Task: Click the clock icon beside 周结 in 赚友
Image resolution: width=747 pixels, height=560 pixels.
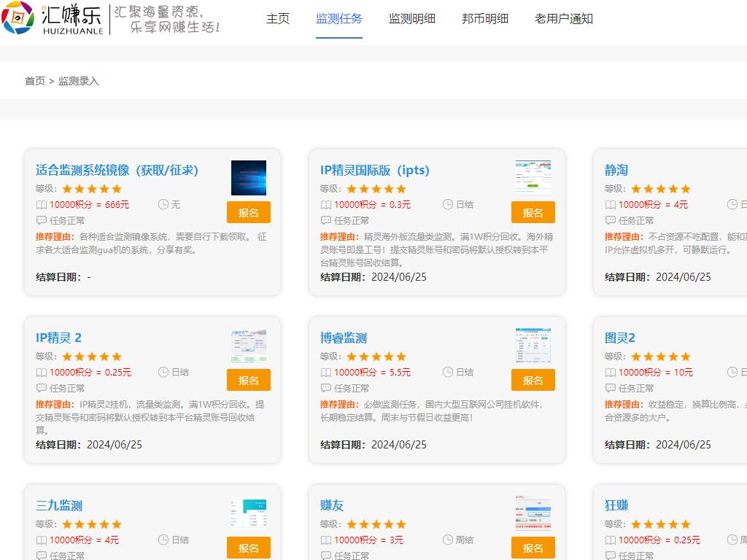Action: click(x=448, y=540)
